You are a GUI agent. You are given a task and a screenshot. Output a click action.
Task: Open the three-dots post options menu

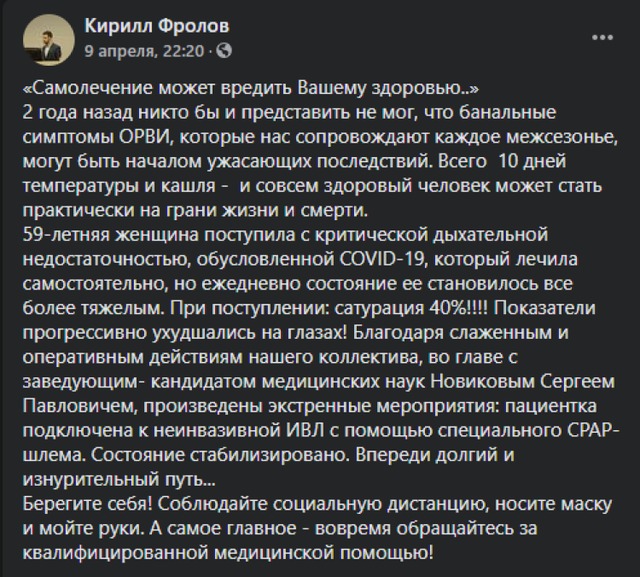tap(602, 38)
